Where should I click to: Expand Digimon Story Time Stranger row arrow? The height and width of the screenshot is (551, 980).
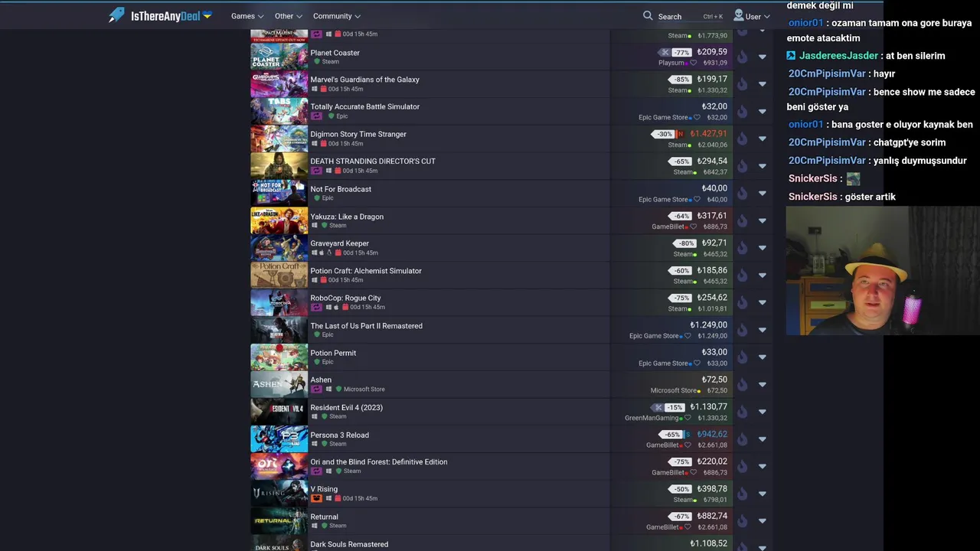pyautogui.click(x=762, y=139)
